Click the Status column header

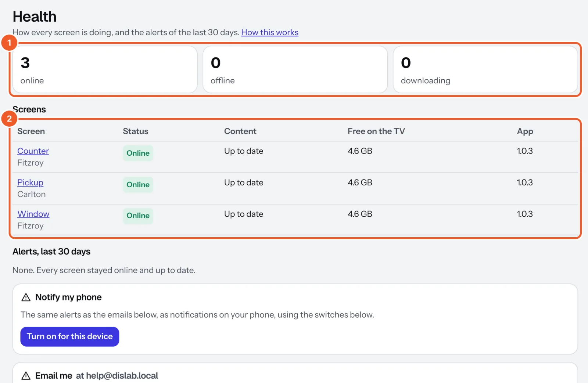pos(136,131)
